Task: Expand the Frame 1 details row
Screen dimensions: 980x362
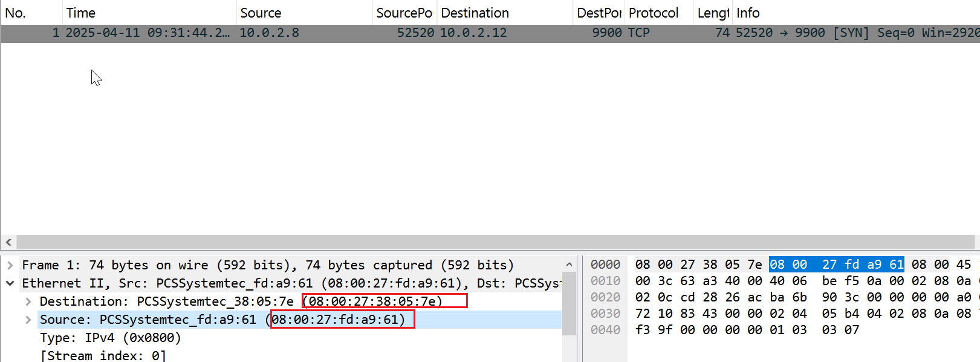Action: [10, 265]
